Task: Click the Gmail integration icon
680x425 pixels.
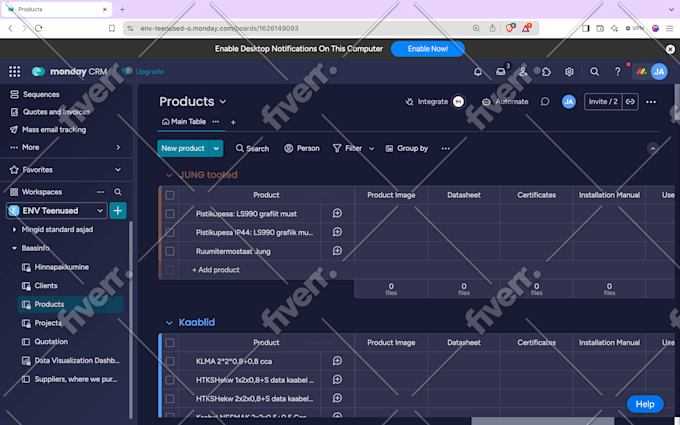Action: tap(458, 101)
